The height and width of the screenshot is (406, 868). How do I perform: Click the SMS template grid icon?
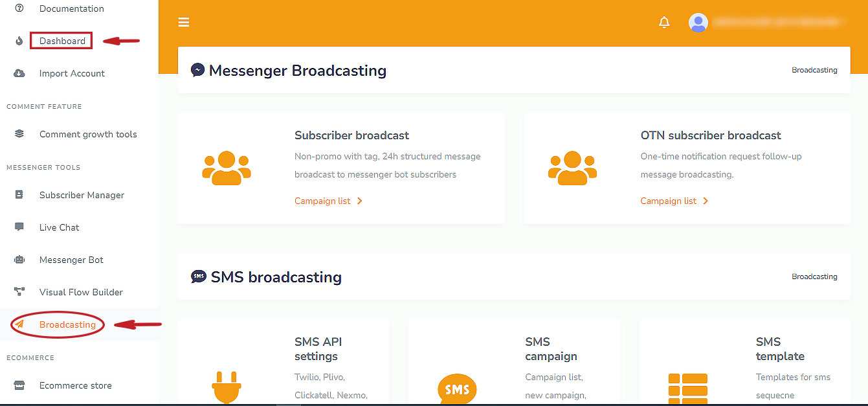687,389
